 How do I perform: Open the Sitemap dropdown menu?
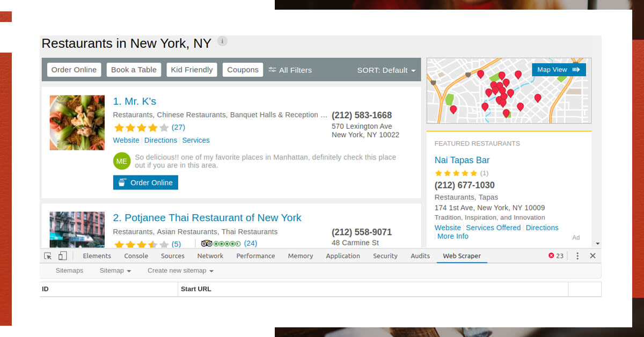[x=115, y=270]
